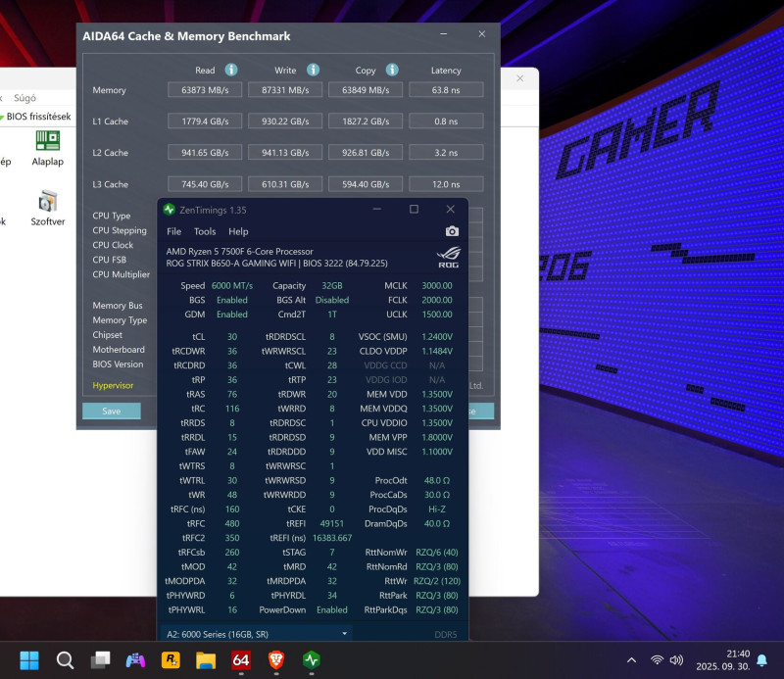Open the game controller app on taskbar
The image size is (784, 679).
pyautogui.click(x=135, y=660)
